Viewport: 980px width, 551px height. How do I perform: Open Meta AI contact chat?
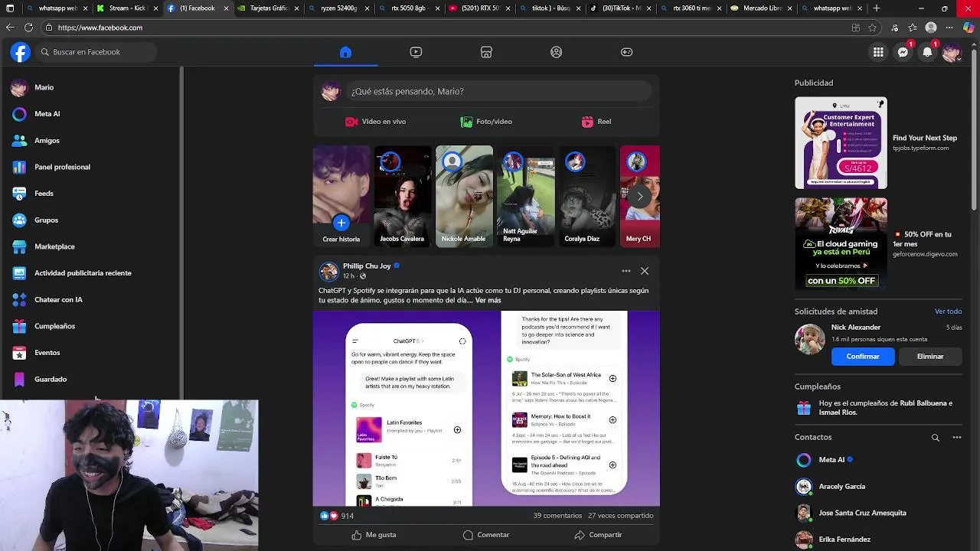[879, 460]
